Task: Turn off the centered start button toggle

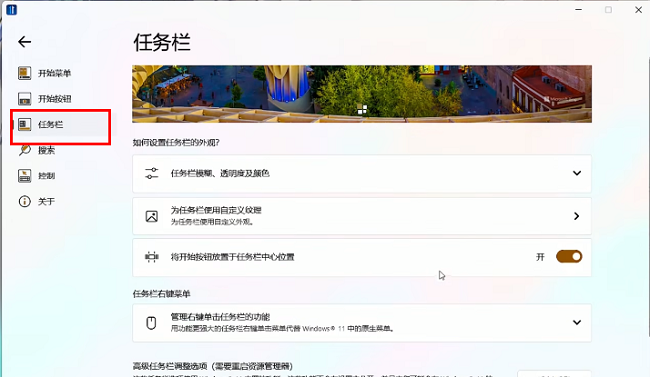Action: (569, 257)
